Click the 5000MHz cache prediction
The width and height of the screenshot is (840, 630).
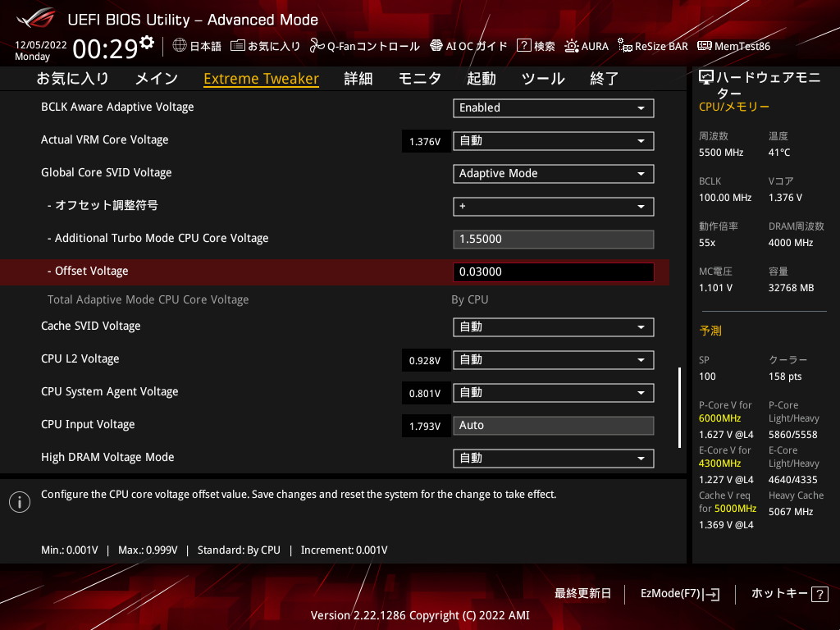[x=735, y=509]
